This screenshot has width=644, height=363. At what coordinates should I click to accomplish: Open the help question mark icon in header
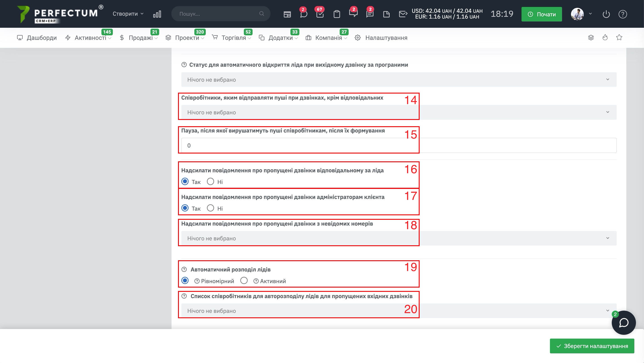pyautogui.click(x=623, y=14)
